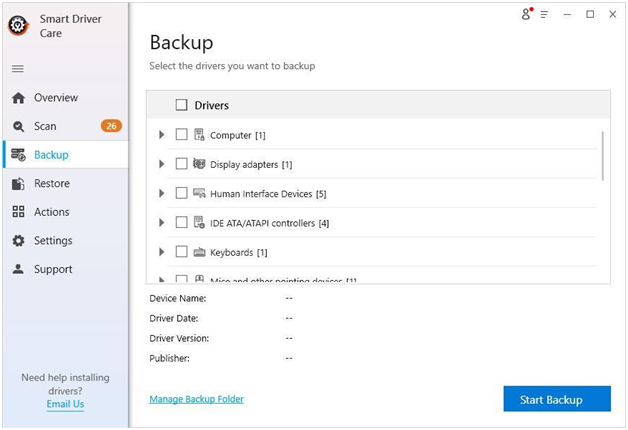Toggle the hamburger menu in the sidebar

(18, 69)
